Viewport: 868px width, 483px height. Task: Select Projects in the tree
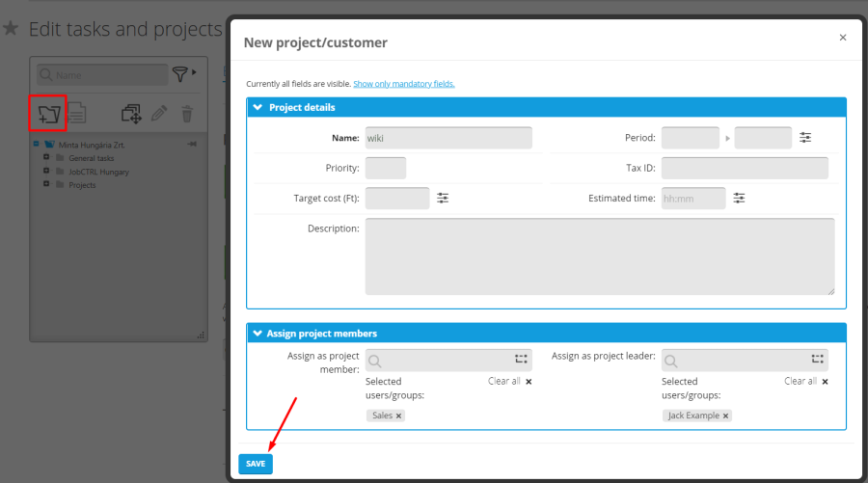(x=82, y=185)
